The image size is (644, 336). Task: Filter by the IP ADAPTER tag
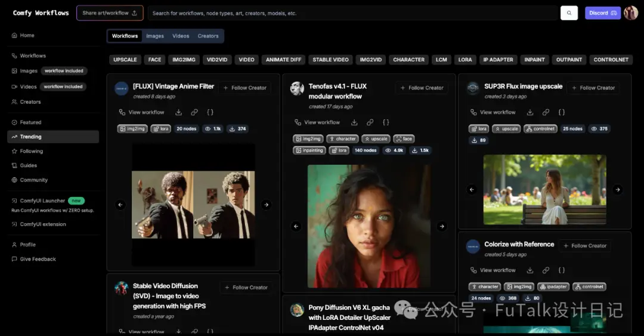coord(498,60)
